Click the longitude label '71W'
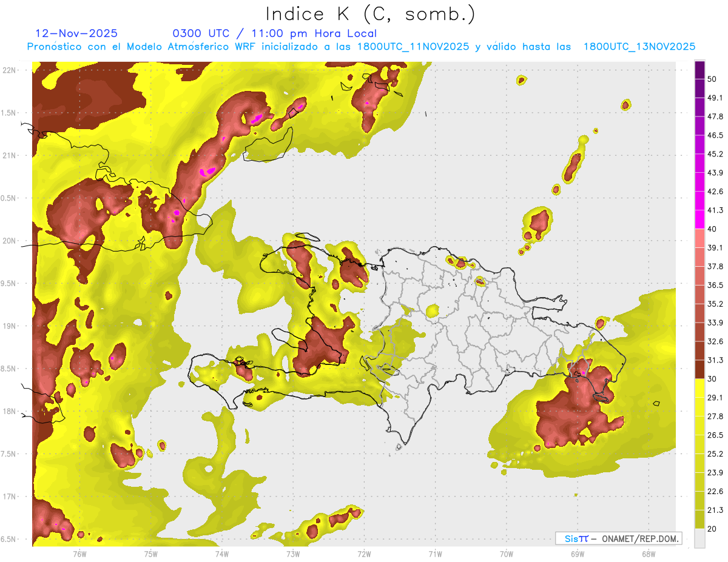 435,554
